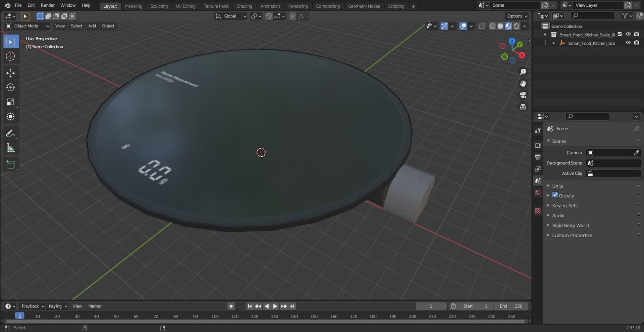This screenshot has width=644, height=332.
Task: Open the View Layer properties tab
Action: coord(538,169)
